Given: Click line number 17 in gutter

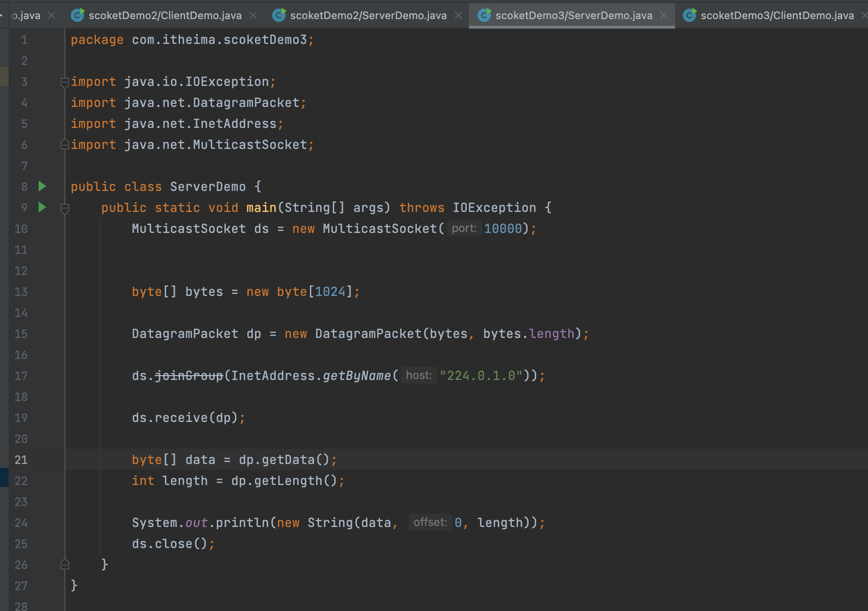Looking at the screenshot, I should click(x=21, y=376).
